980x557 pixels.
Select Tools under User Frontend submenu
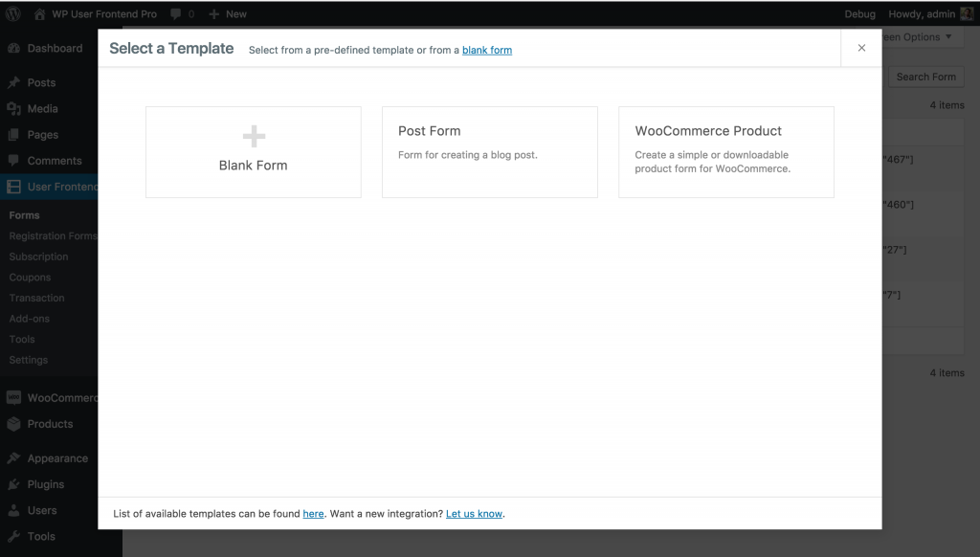(x=22, y=339)
